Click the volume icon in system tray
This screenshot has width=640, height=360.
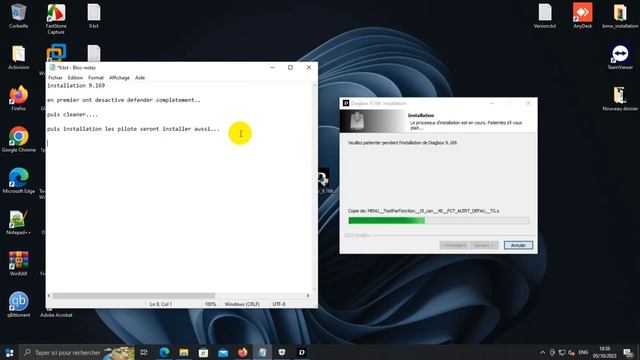(571, 352)
